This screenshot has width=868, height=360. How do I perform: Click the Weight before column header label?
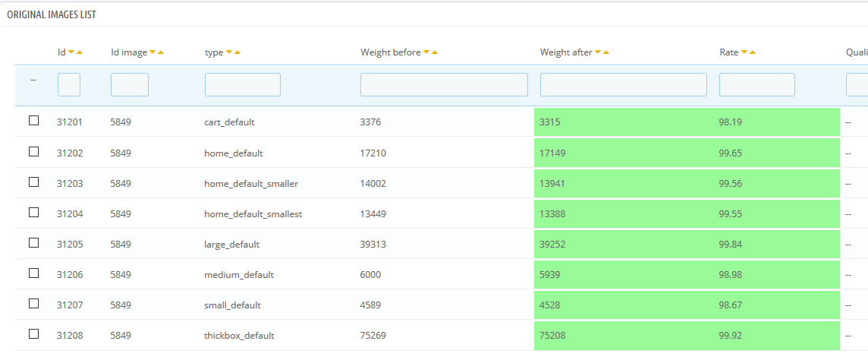point(390,52)
